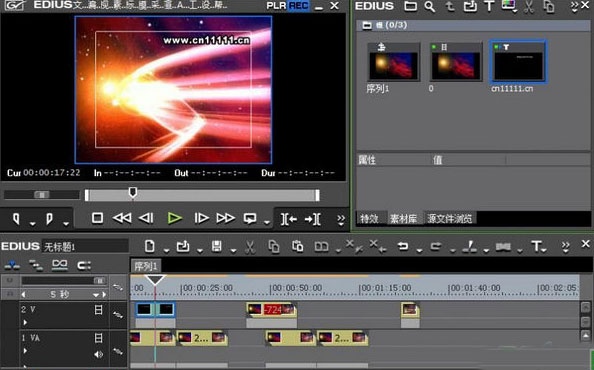Toggle REC mode in the player header
The width and height of the screenshot is (594, 370).
coord(298,6)
